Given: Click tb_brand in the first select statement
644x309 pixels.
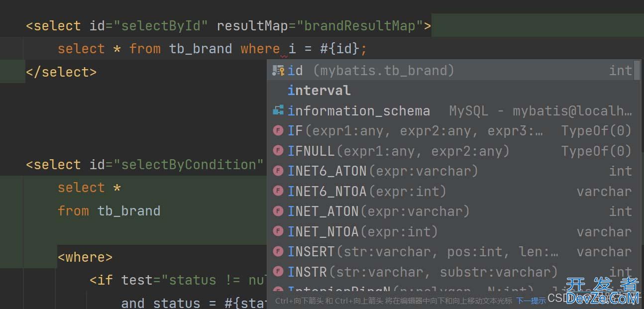Looking at the screenshot, I should tap(201, 49).
